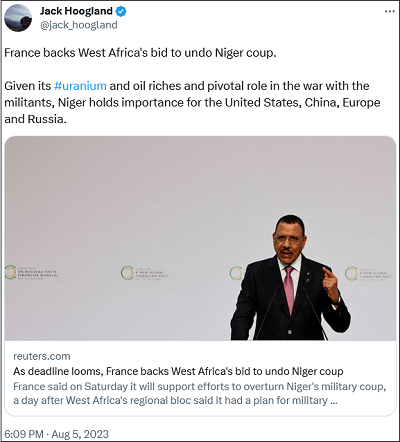The height and width of the screenshot is (442, 400).
Task: Click the man speaking in the photo
Action: pos(291,278)
